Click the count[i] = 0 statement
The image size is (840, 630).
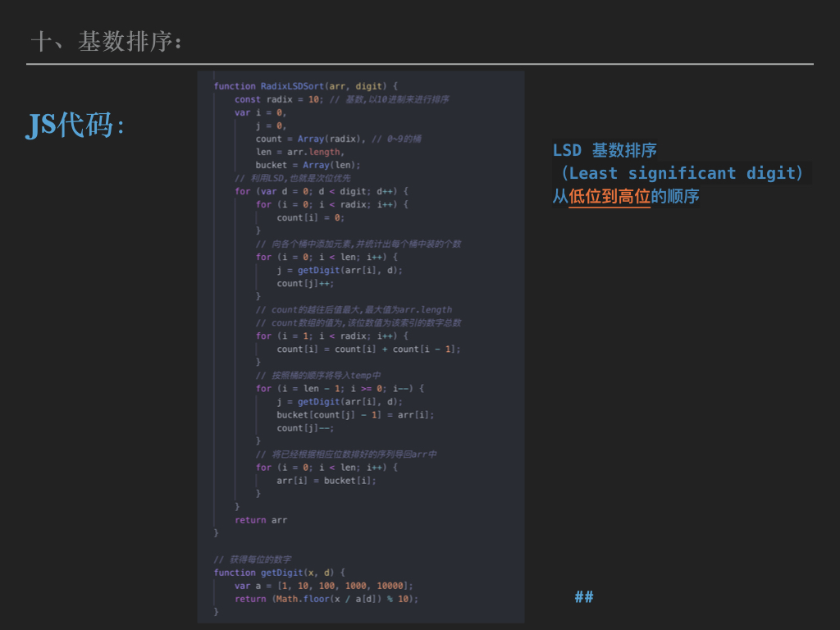point(310,217)
